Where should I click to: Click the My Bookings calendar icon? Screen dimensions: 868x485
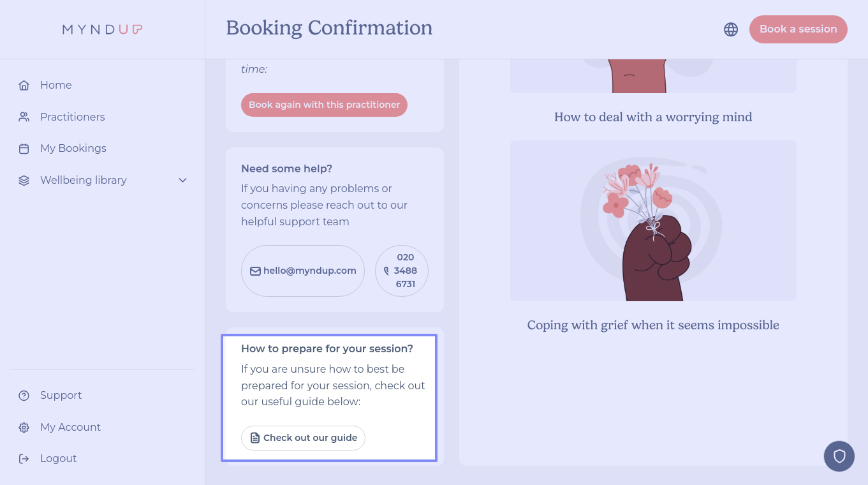(x=24, y=149)
